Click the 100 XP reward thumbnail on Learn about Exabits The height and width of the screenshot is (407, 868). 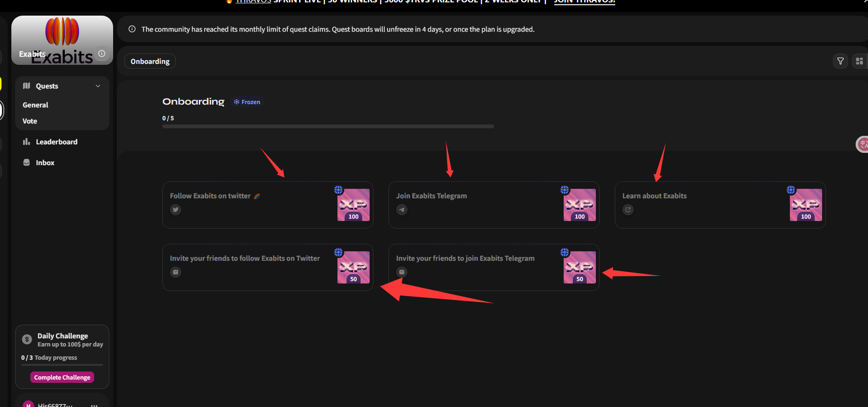[806, 205]
